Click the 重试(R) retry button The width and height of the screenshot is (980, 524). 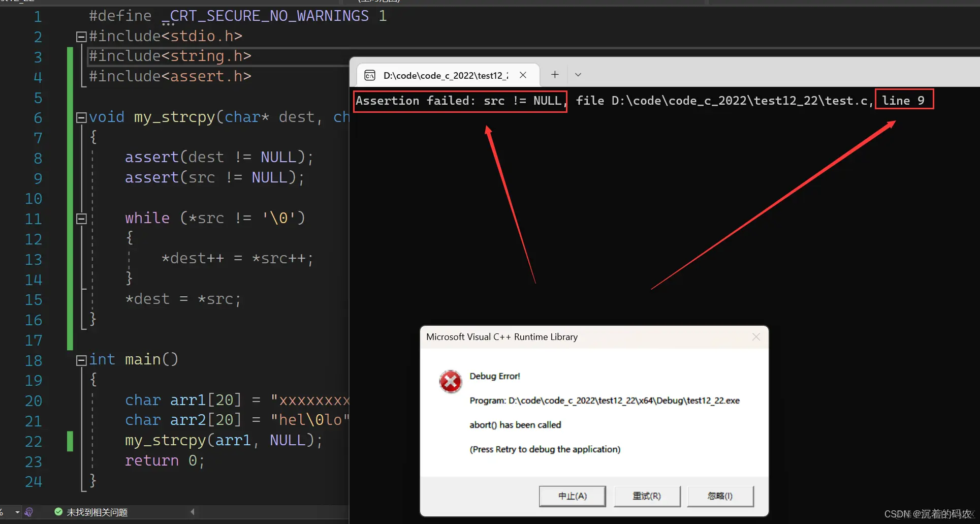pos(647,496)
